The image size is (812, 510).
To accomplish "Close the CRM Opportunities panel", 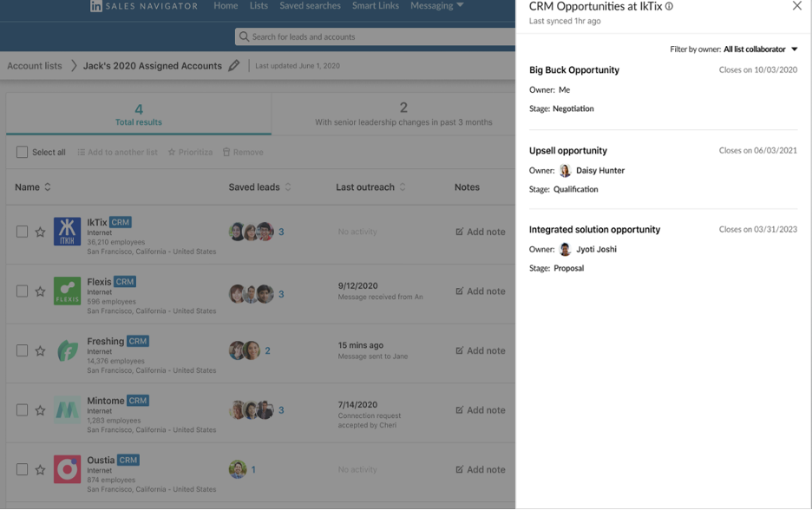I will (797, 6).
